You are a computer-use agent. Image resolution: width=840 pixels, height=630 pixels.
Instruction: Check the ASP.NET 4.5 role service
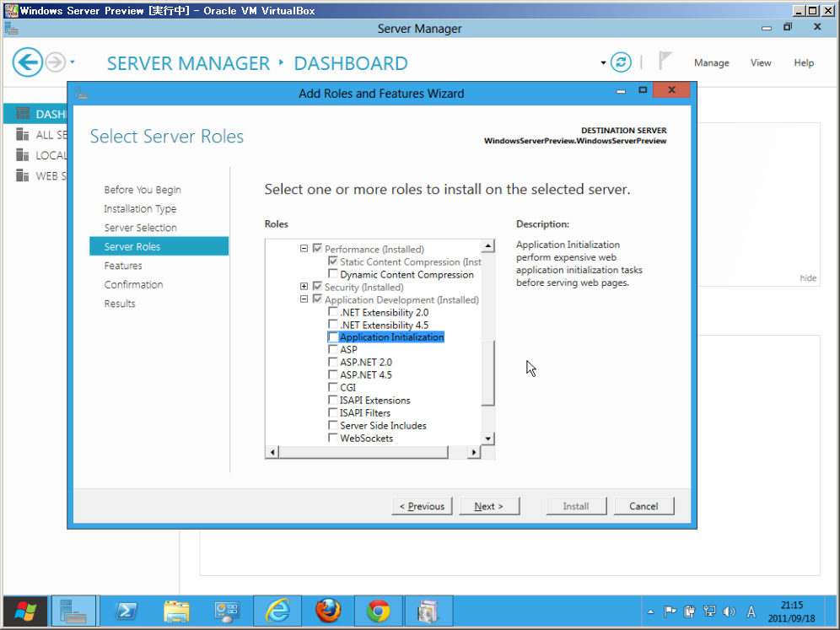pos(333,375)
